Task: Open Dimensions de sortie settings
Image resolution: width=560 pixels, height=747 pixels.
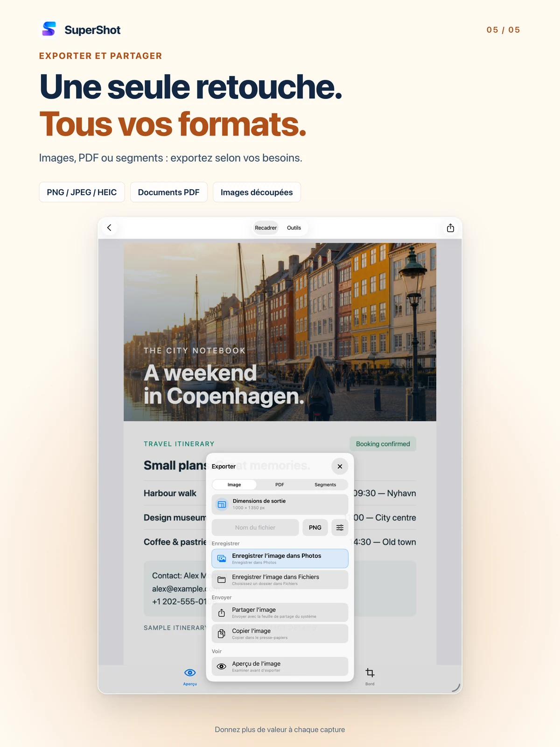Action: click(280, 504)
